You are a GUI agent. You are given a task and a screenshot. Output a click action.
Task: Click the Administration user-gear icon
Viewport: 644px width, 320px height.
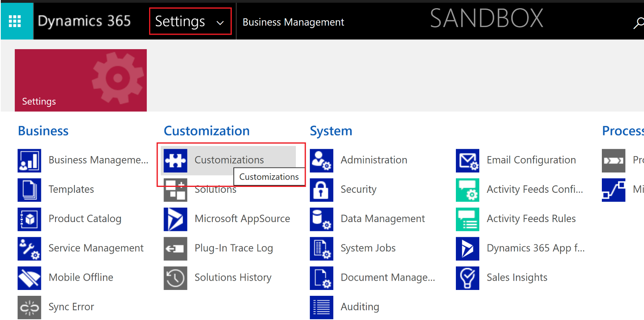(322, 161)
